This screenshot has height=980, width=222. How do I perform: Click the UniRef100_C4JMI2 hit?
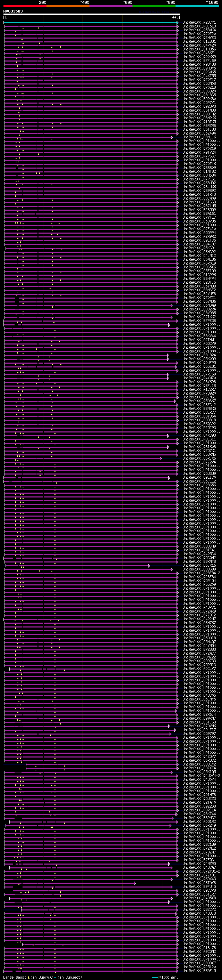click(199, 256)
